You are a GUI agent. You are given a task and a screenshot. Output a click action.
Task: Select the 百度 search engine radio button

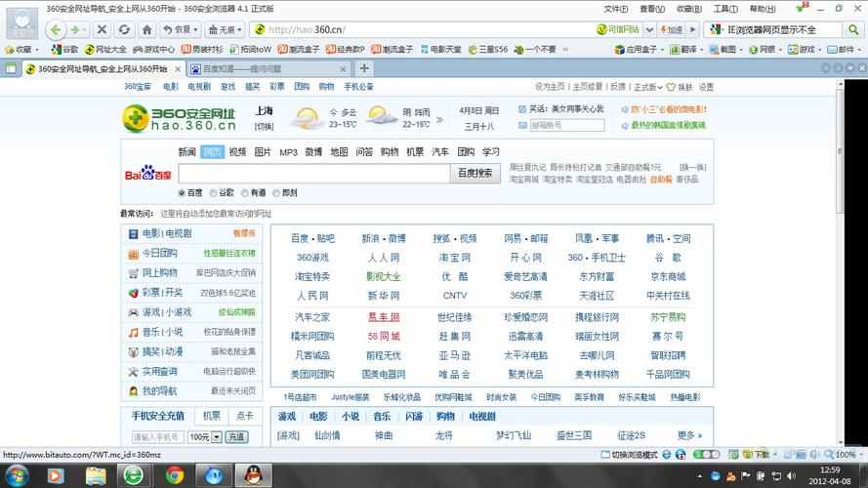pyautogui.click(x=182, y=193)
